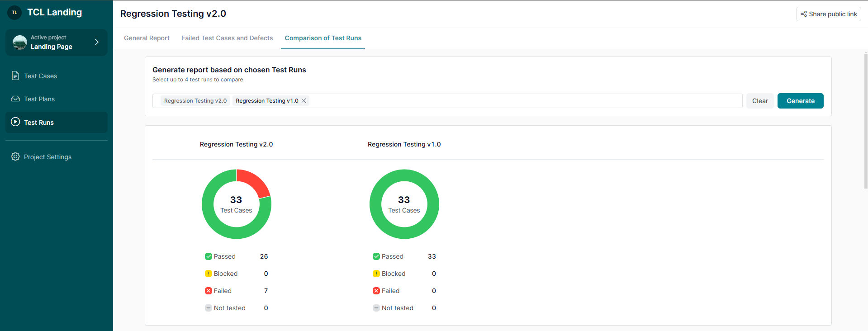Click the Test Runs play icon
Viewport: 868px width, 331px height.
coord(15,122)
